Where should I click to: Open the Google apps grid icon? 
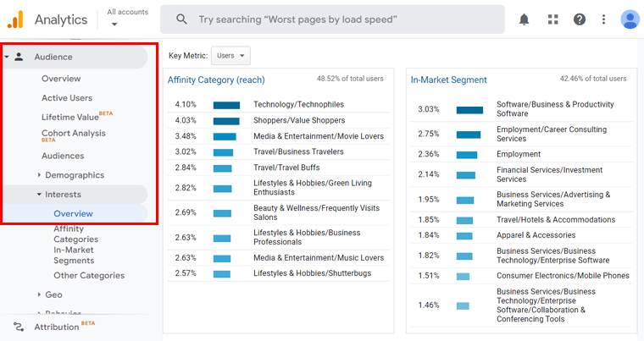(552, 19)
